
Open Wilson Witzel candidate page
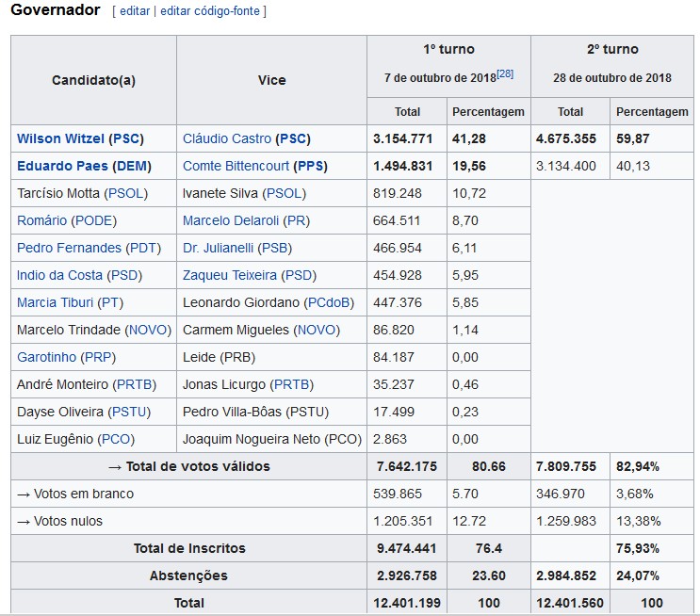coord(60,138)
